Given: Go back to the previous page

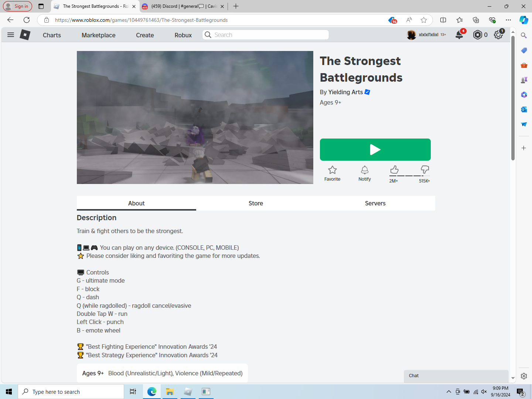Looking at the screenshot, I should pos(10,20).
